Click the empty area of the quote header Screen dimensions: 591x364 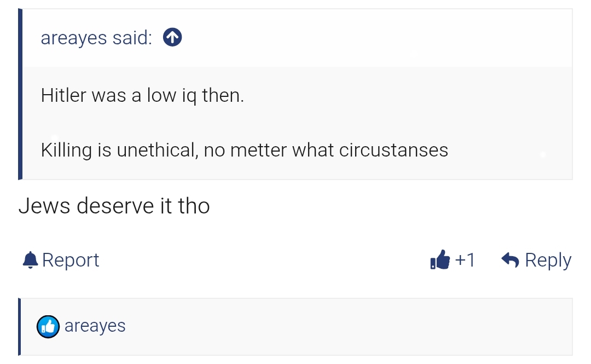(372, 38)
